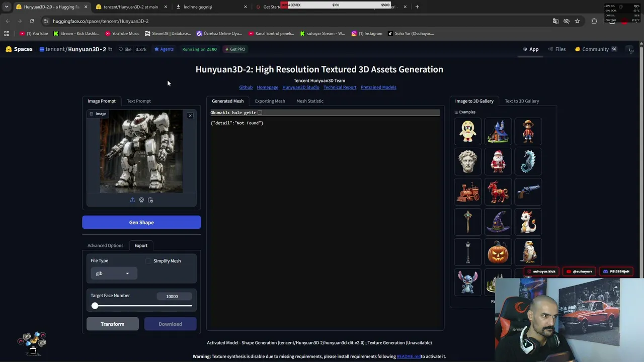Open the YouTube bookmark
644x362 pixels.
click(34, 34)
